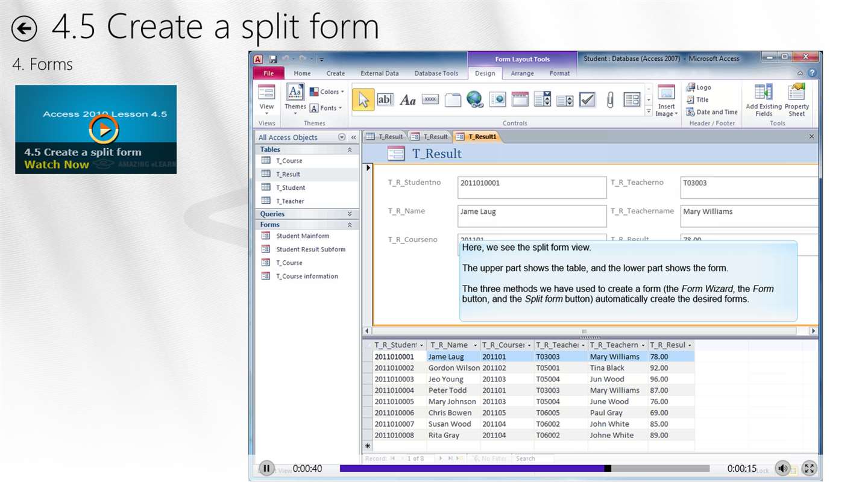Viewport: 868px width, 488px height.
Task: Click Date and Time button
Action: point(712,112)
